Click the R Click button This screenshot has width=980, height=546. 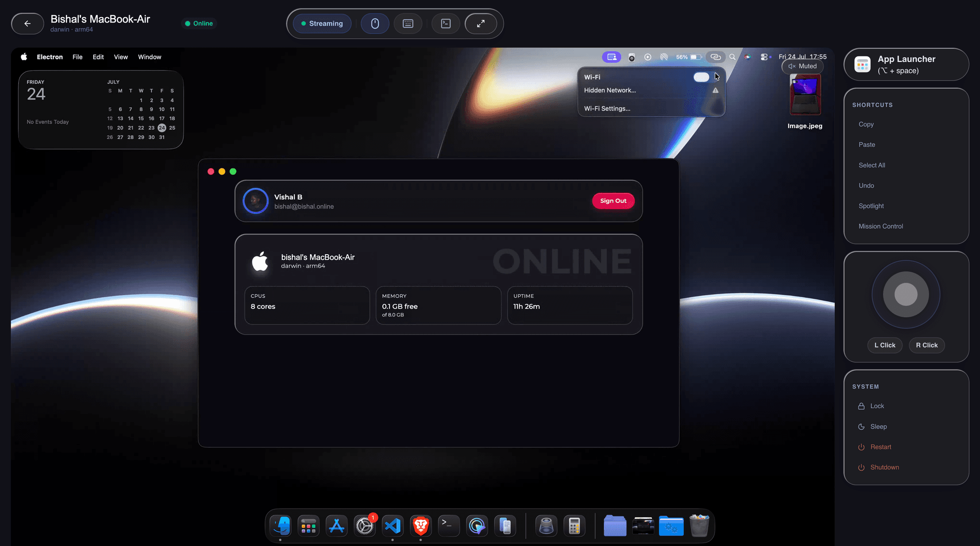coord(927,345)
